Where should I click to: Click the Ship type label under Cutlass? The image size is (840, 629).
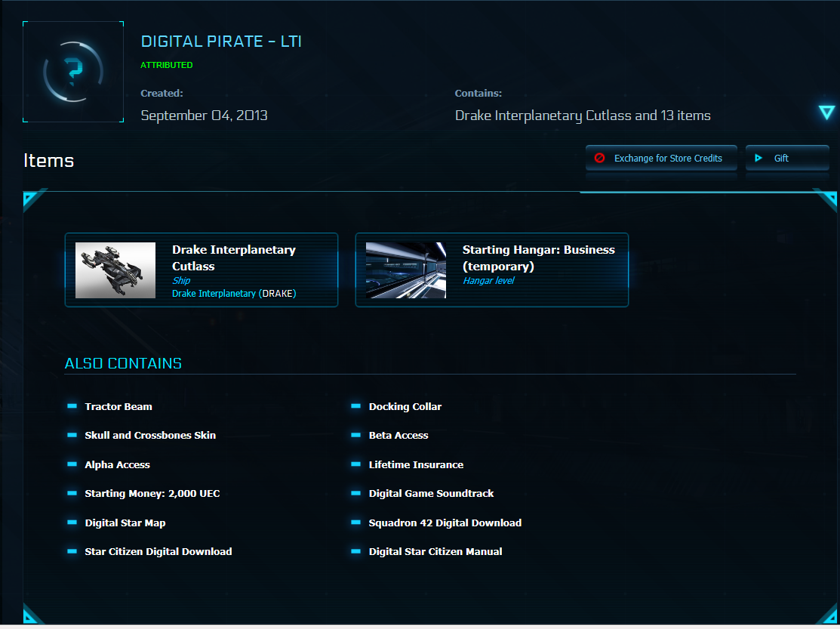tap(181, 280)
